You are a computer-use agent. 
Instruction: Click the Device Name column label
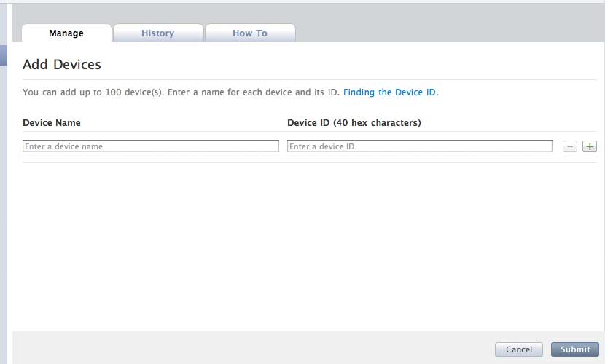tap(52, 122)
